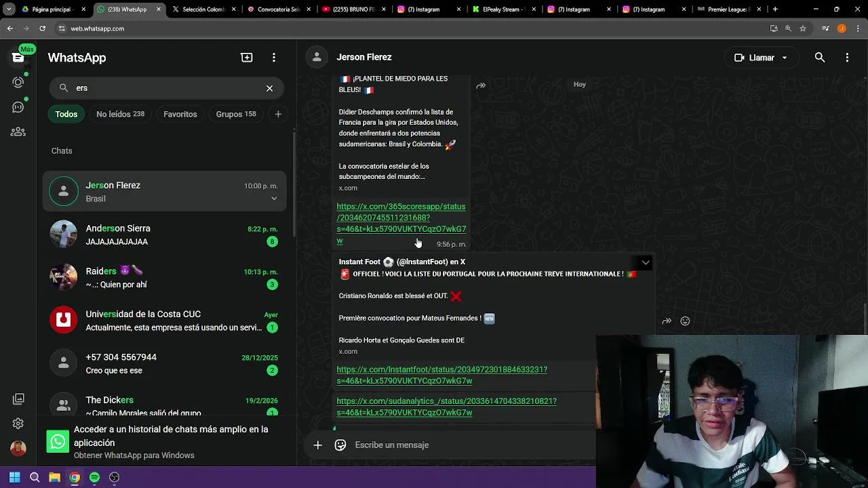
Task: Filter chats by Favoritos
Action: click(x=180, y=114)
